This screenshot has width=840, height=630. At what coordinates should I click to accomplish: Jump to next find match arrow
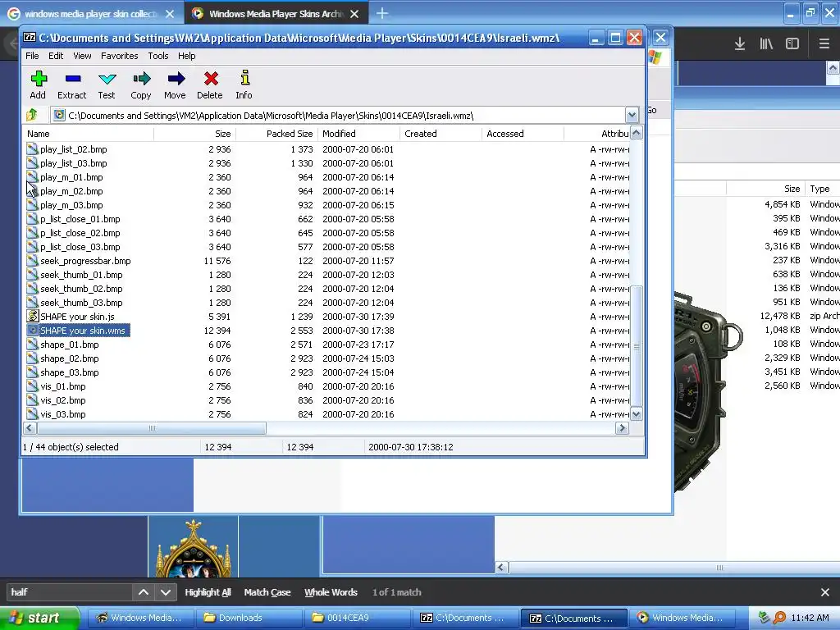point(166,592)
